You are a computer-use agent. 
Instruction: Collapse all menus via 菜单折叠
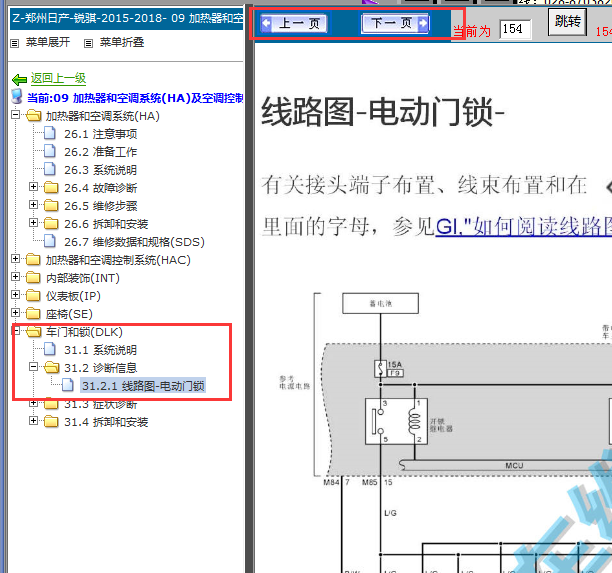[x=122, y=42]
